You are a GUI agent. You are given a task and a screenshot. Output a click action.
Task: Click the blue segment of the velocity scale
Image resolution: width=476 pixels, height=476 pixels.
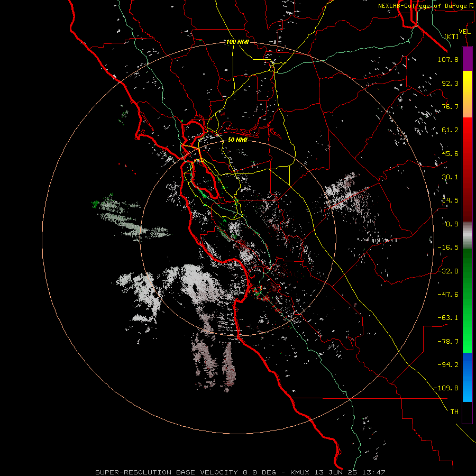(x=467, y=377)
